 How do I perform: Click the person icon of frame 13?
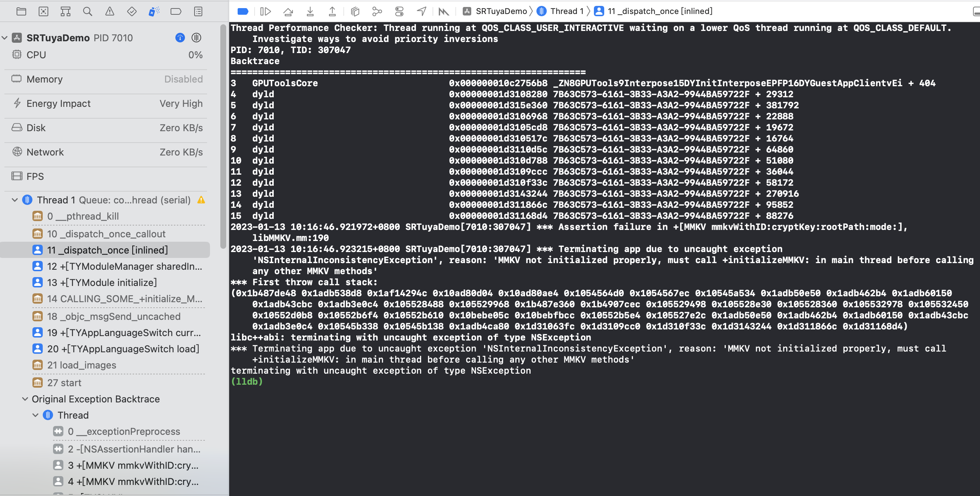(x=38, y=282)
